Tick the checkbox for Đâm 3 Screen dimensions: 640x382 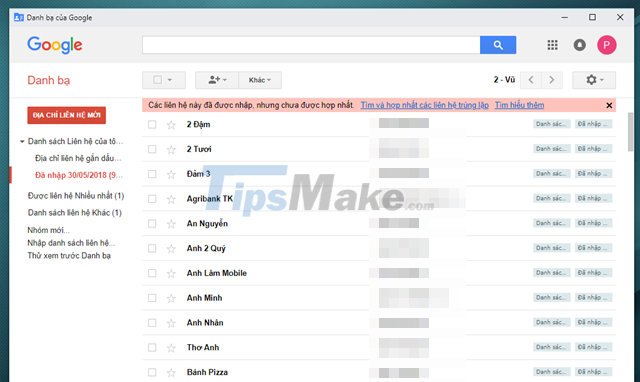click(152, 174)
